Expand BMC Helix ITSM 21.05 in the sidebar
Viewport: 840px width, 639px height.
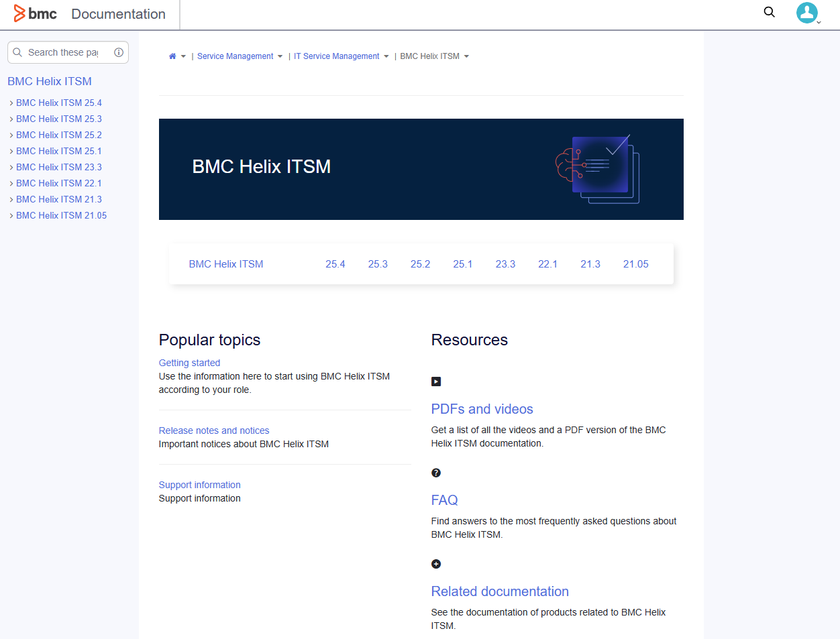11,215
